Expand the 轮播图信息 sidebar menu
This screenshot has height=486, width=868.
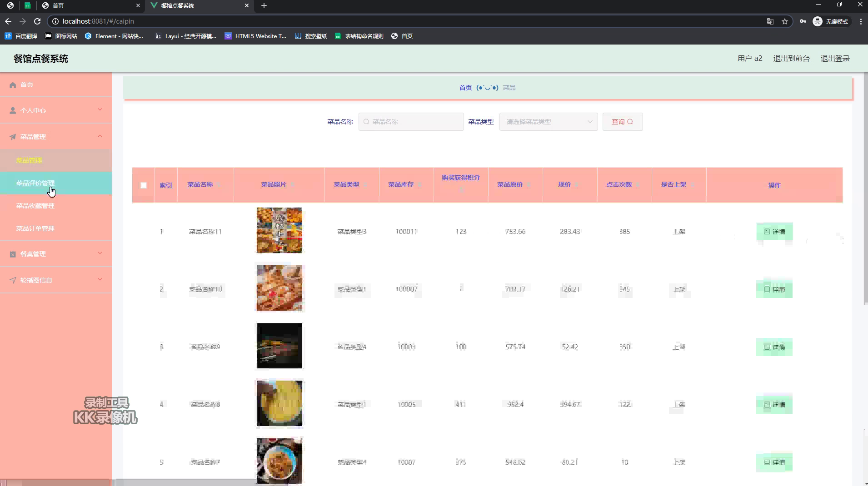[55, 280]
